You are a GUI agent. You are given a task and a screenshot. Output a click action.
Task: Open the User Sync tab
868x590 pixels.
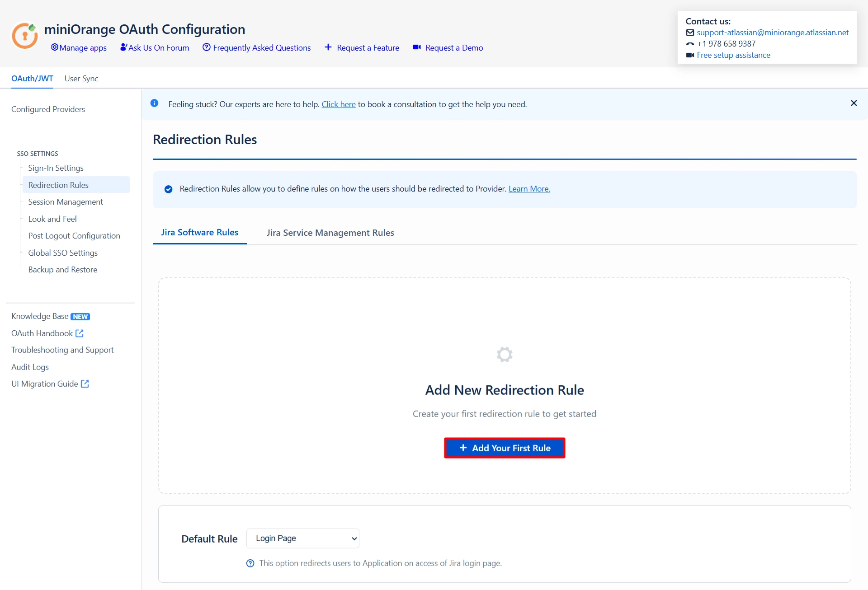pos(81,79)
